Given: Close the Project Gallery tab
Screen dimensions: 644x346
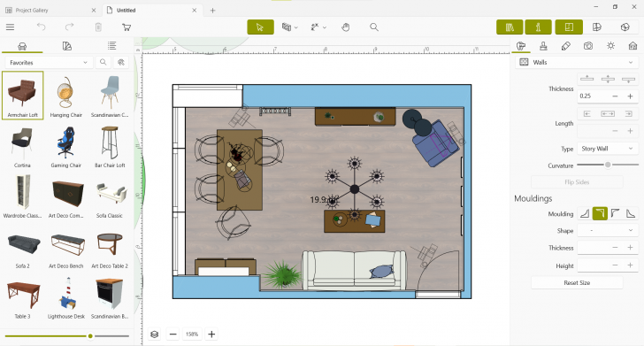Looking at the screenshot, I should click(x=93, y=11).
